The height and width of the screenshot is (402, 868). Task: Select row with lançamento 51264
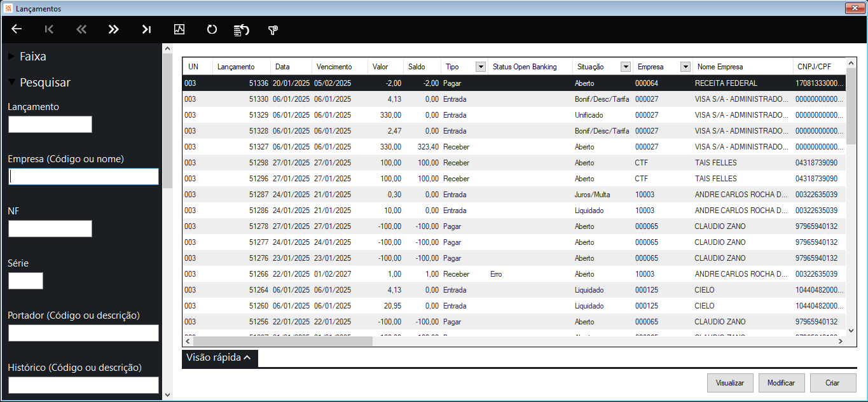514,290
